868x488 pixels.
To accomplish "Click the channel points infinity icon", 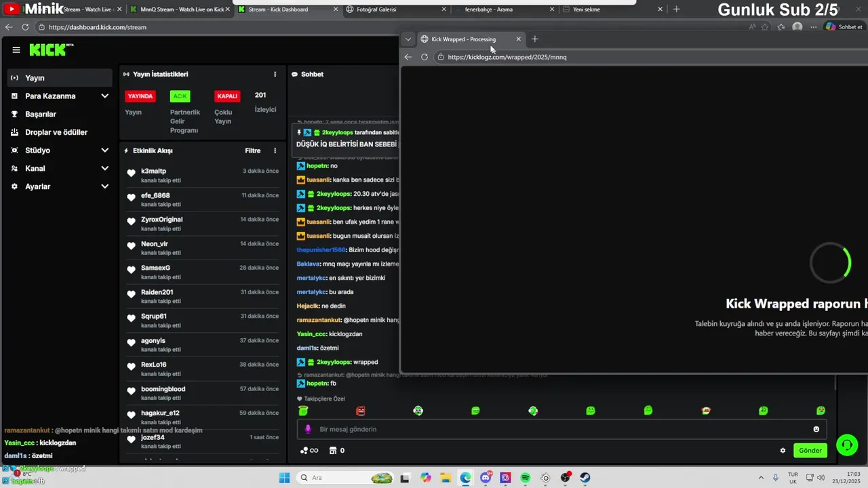I will [x=310, y=451].
